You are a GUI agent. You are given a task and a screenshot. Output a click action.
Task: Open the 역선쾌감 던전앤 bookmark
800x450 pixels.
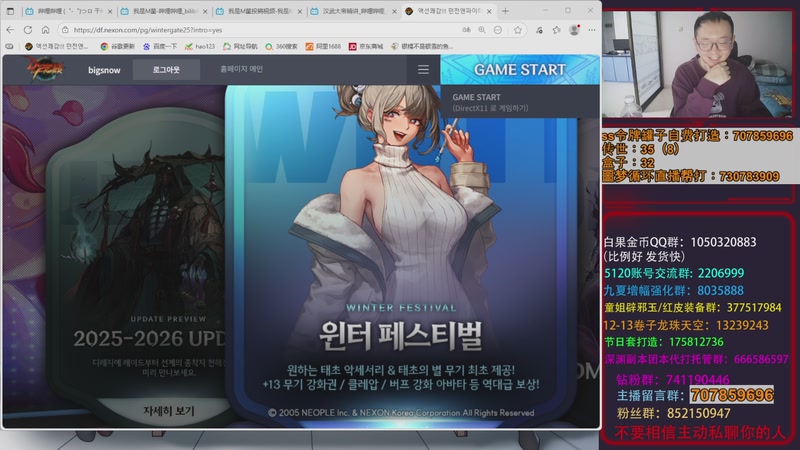coord(57,46)
